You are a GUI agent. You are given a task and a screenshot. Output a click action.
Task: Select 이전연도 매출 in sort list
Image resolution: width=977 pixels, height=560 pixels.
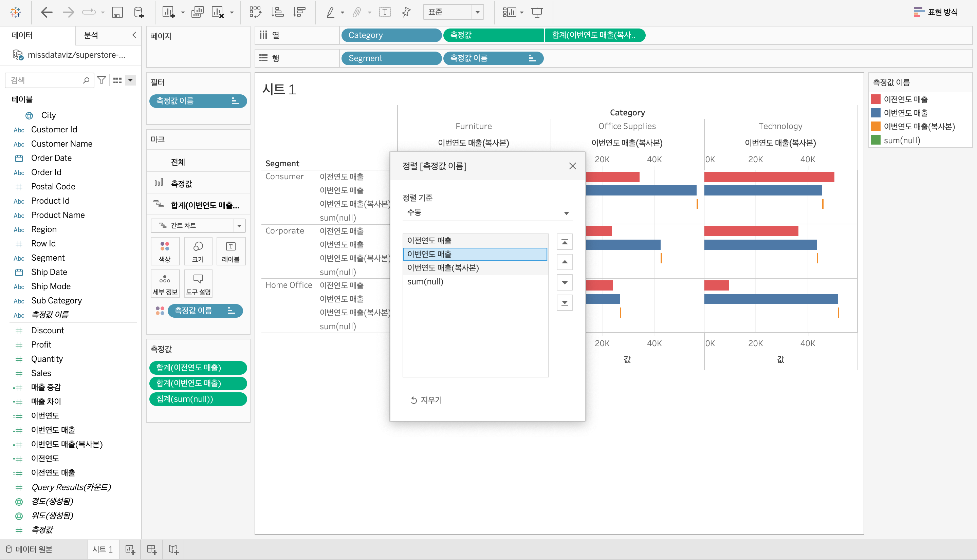(475, 240)
